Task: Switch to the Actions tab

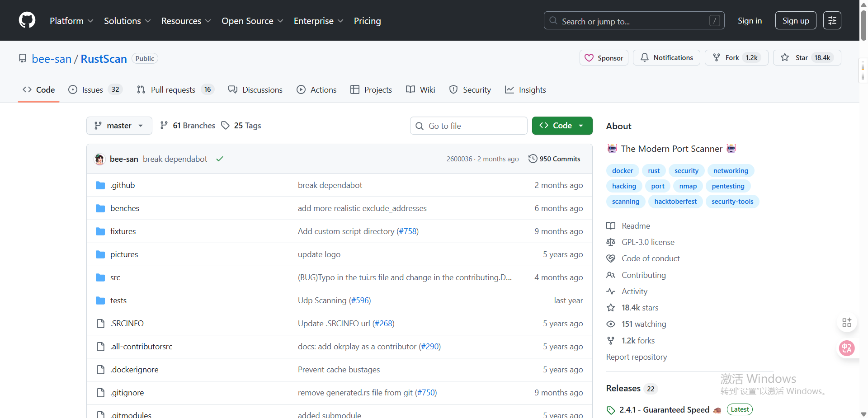Action: point(316,90)
